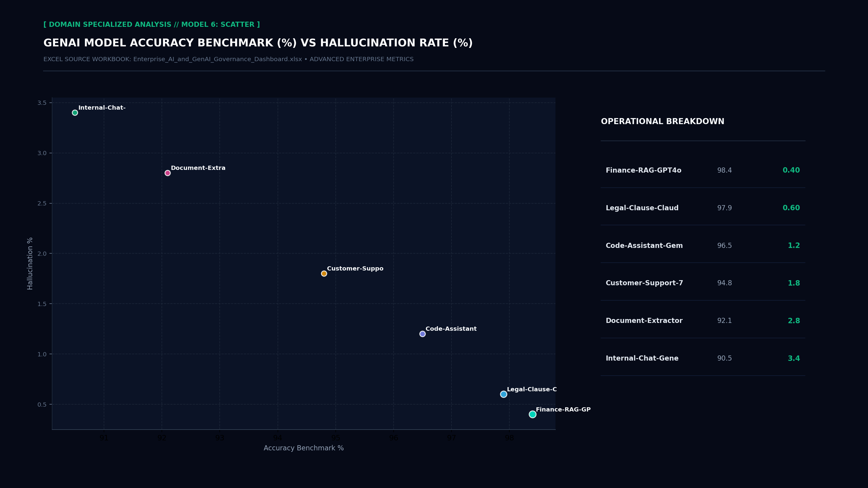This screenshot has height=488, width=868.
Task: Click the 97.9 accuracy value
Action: tap(725, 208)
